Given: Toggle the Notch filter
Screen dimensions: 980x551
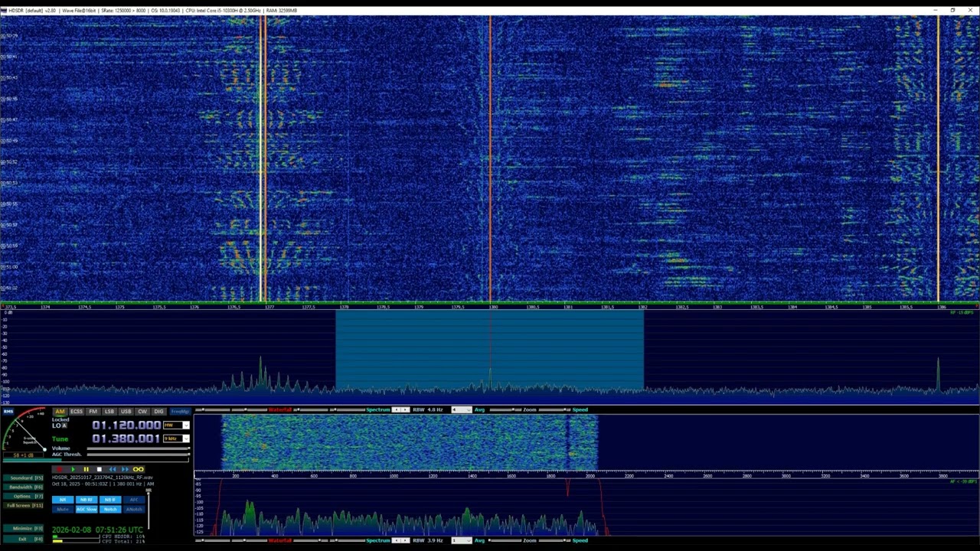Looking at the screenshot, I should coord(110,510).
